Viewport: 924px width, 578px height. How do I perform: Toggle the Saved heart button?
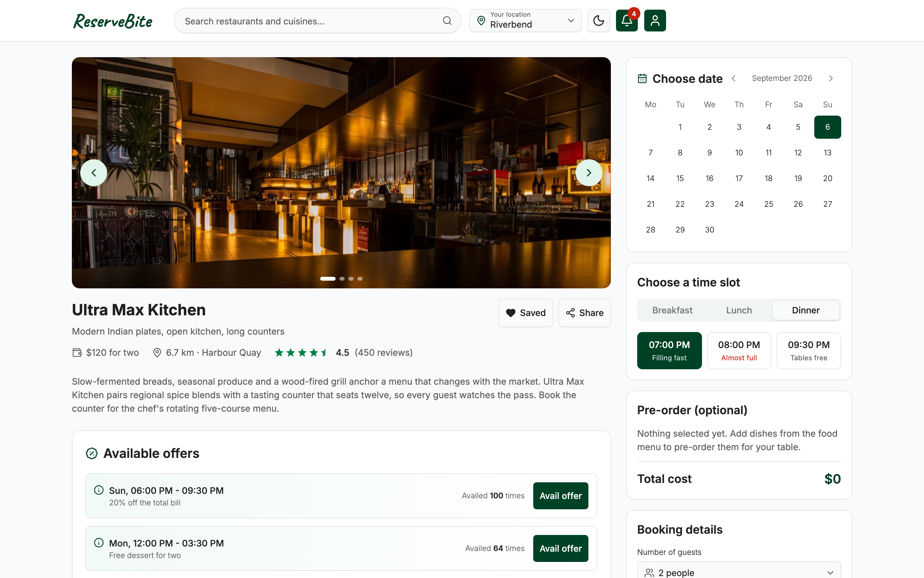coord(526,313)
